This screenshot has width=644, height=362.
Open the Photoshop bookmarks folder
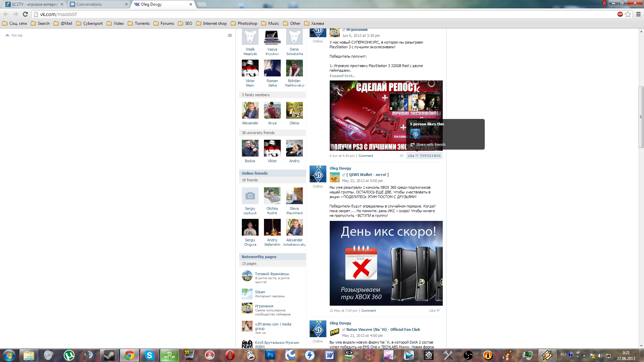(244, 23)
